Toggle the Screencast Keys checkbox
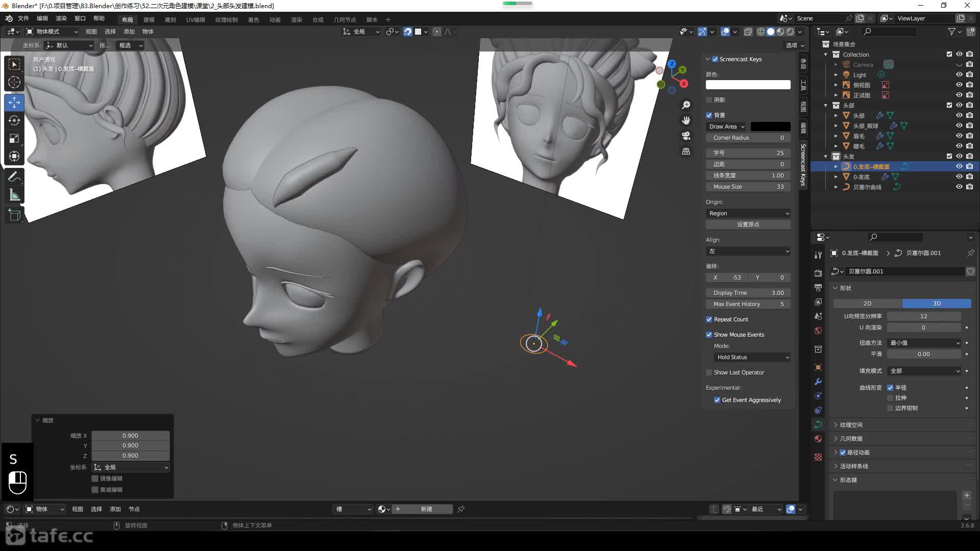 (715, 59)
